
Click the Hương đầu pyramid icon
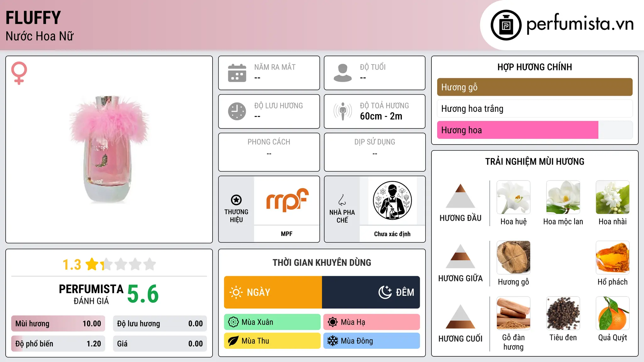coord(460,196)
